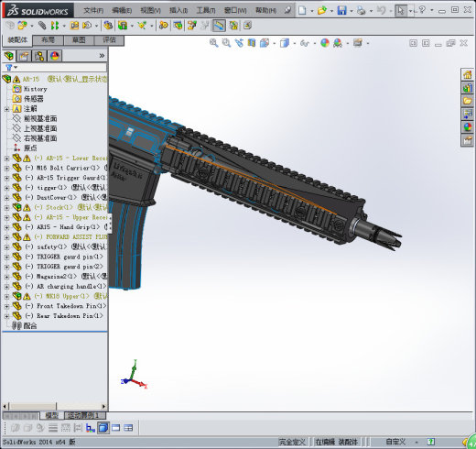The height and width of the screenshot is (449, 476).
Task: Open SolidWorks Resources home icon in task pane
Action: (467, 74)
